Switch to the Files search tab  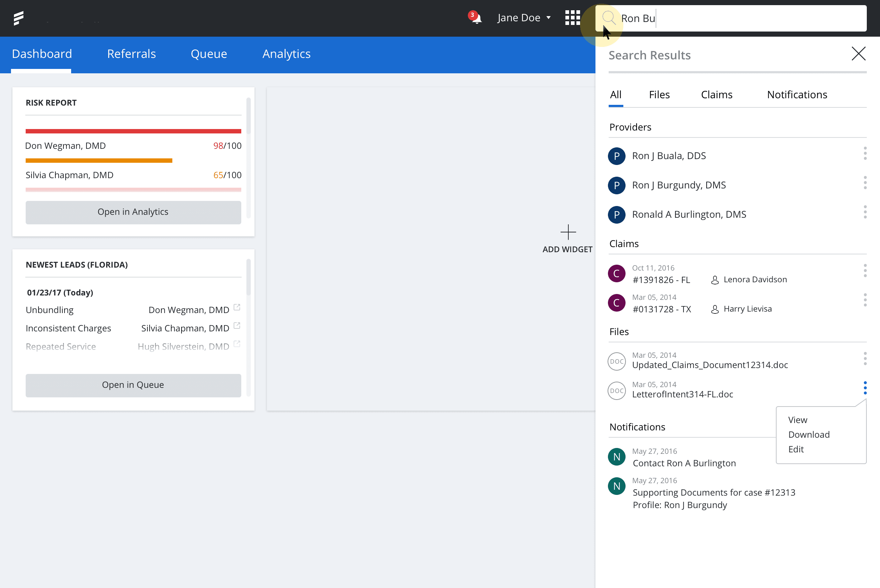click(659, 95)
